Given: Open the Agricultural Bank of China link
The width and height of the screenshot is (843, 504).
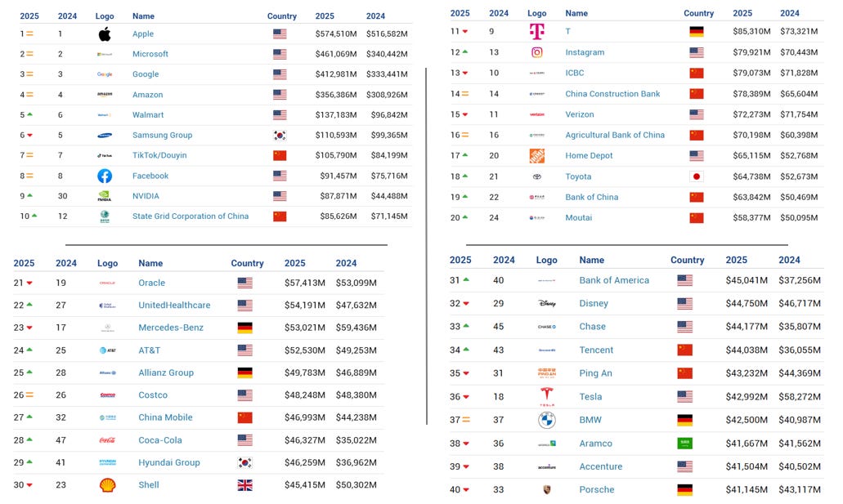Looking at the screenshot, I should (x=615, y=135).
